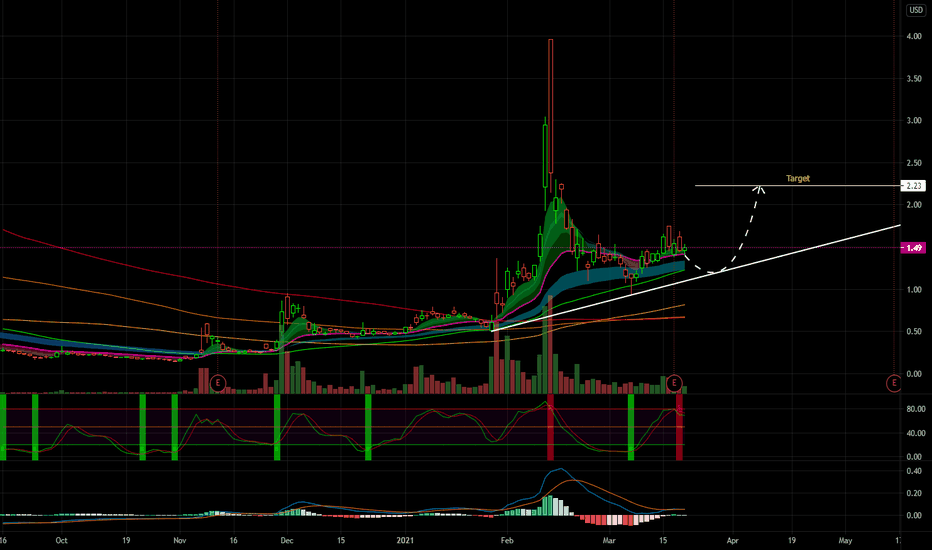Click the 0.50 price axis label
The image size is (932, 550).
(x=914, y=332)
